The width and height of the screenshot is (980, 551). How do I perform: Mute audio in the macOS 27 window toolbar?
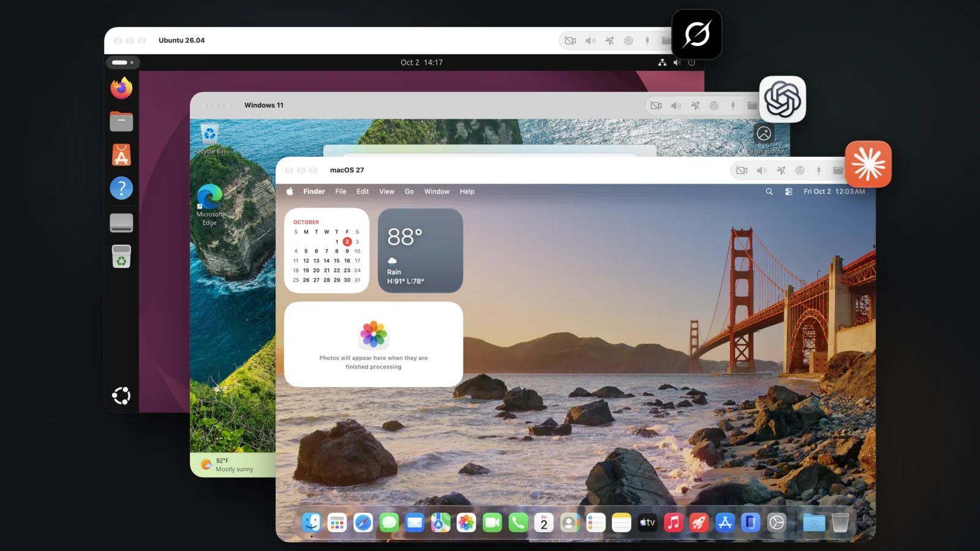761,170
